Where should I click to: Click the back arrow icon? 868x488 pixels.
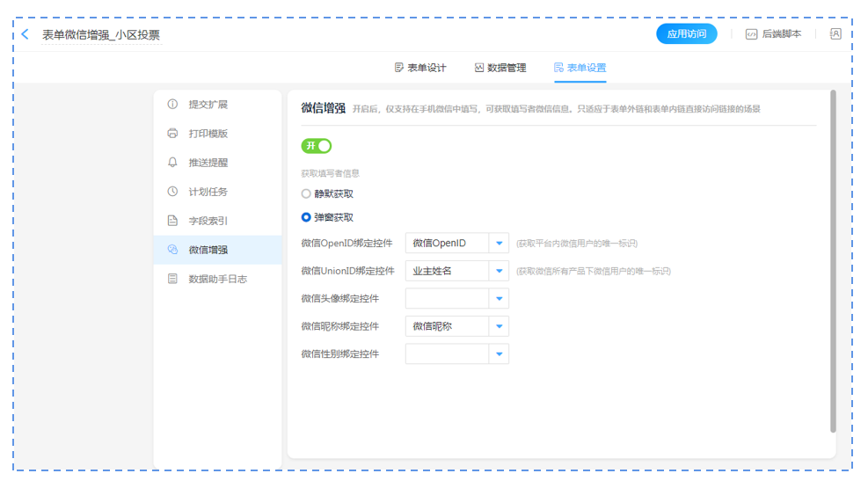pyautogui.click(x=25, y=34)
